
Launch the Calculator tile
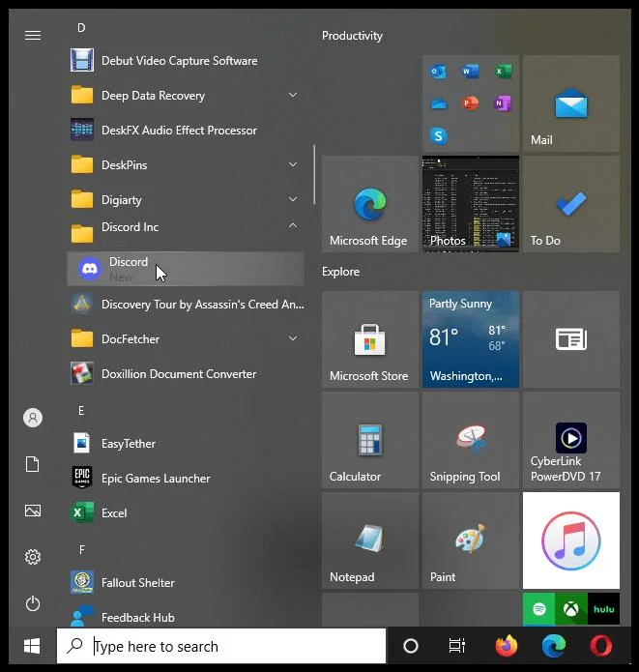[370, 440]
